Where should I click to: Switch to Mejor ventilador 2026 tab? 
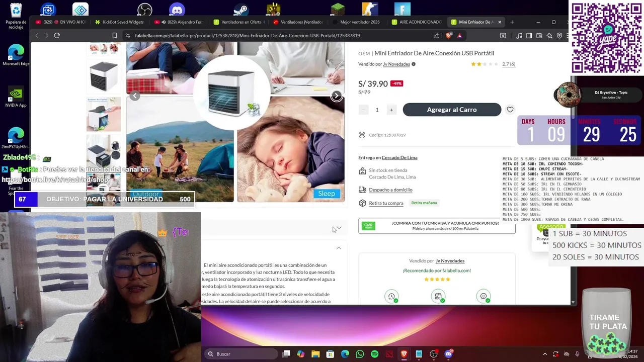pyautogui.click(x=357, y=22)
